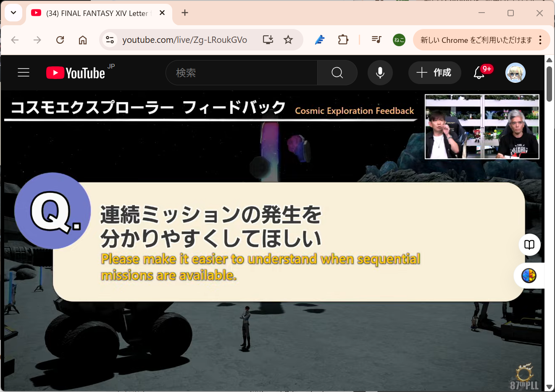555x392 pixels.
Task: Go back to the previous page
Action: [x=15, y=40]
